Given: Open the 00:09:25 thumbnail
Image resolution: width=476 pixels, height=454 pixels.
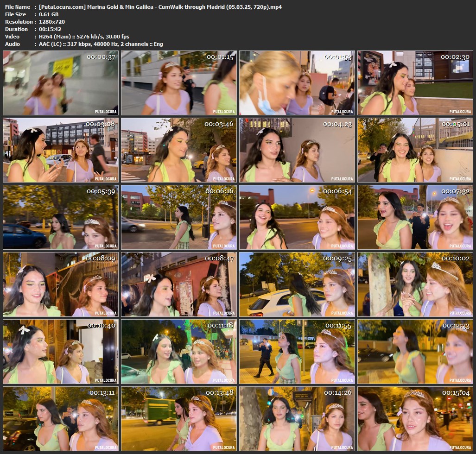Looking at the screenshot, I should click(297, 284).
